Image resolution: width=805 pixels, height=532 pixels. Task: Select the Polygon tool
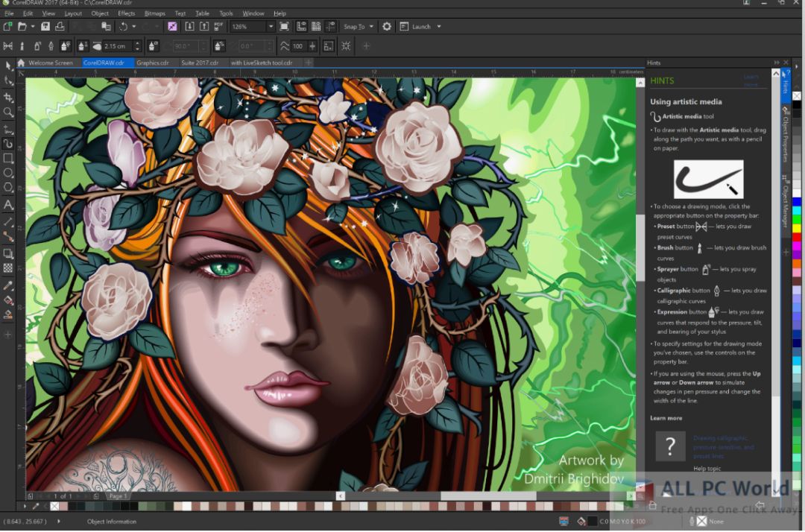point(8,188)
